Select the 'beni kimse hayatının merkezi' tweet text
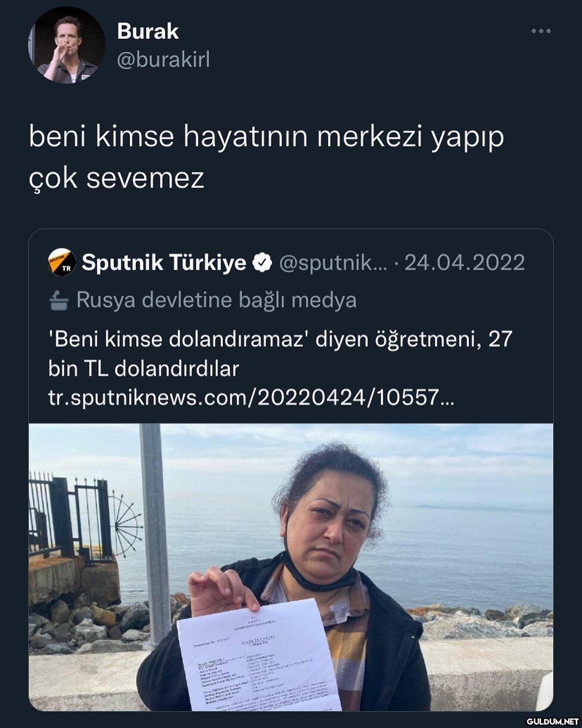The width and height of the screenshot is (582, 728). (267, 157)
